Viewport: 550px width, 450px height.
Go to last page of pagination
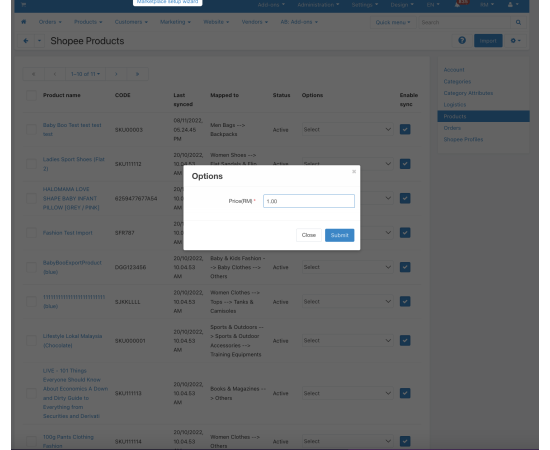pos(138,74)
